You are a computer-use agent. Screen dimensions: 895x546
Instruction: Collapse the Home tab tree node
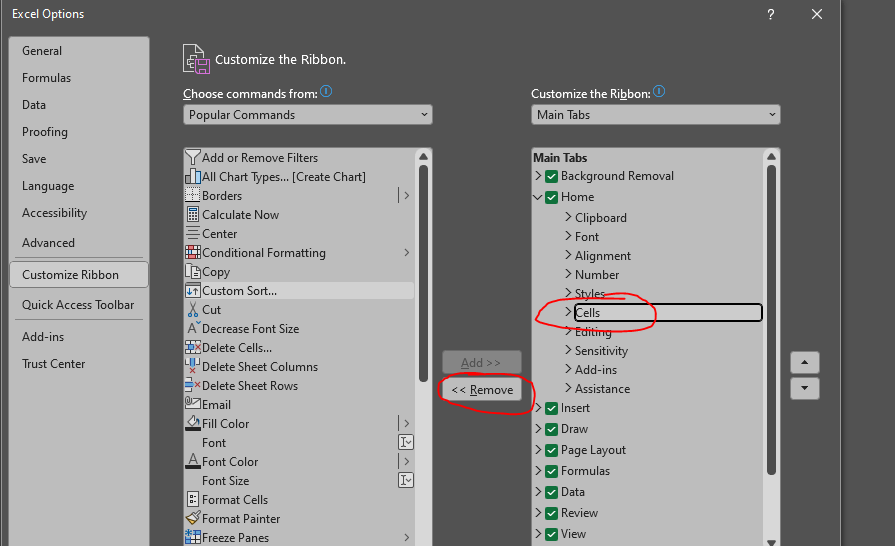[x=538, y=197]
